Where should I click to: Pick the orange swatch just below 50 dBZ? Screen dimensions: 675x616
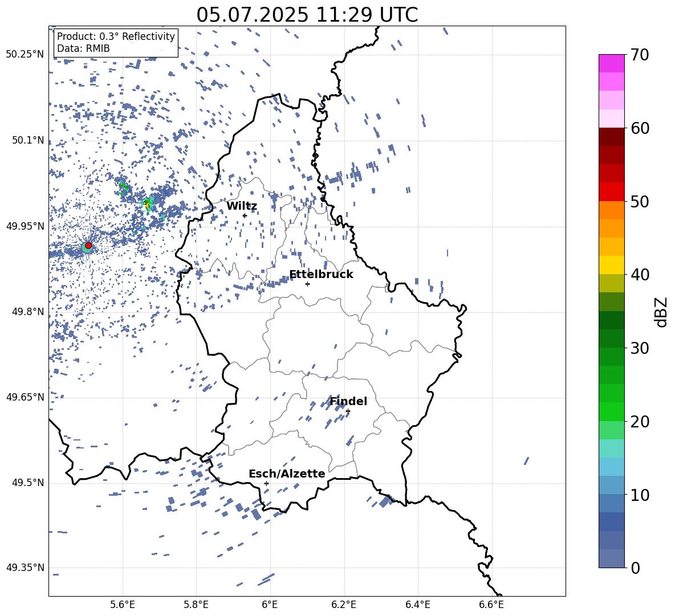coord(611,210)
